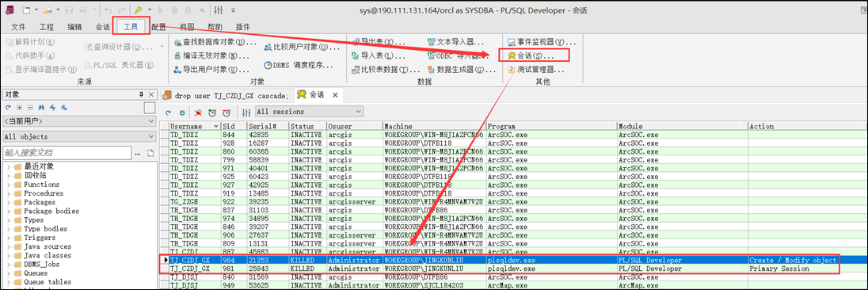The image size is (868, 290).
Task: Open the 会话 Session ribbon menu tab
Action: click(102, 27)
